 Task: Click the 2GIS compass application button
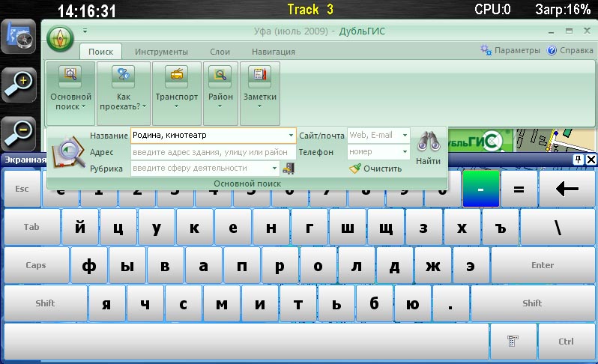point(60,37)
